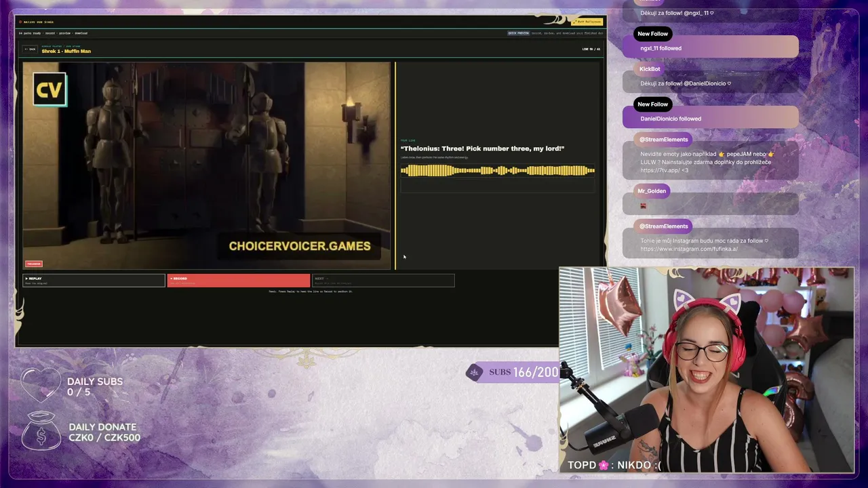Click the first @StreamElements username

663,140
